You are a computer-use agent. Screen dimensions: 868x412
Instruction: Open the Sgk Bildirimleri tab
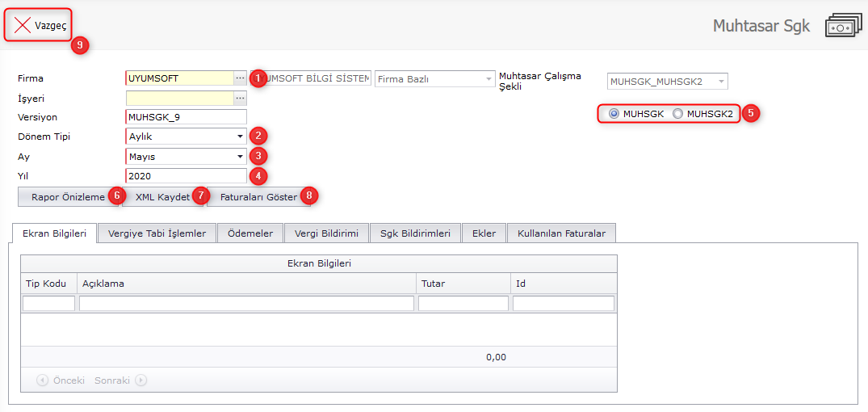pos(415,233)
